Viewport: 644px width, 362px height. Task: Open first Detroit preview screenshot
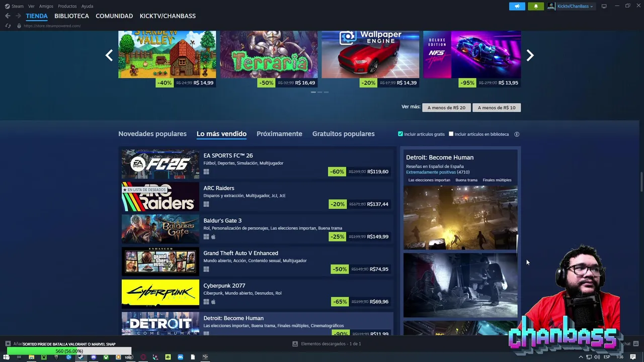(x=460, y=217)
